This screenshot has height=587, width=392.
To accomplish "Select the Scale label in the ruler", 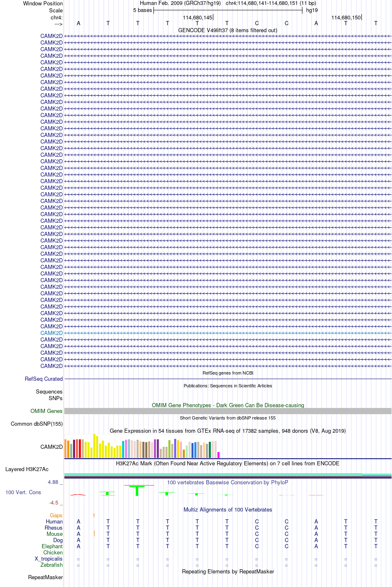I will 56,10.
